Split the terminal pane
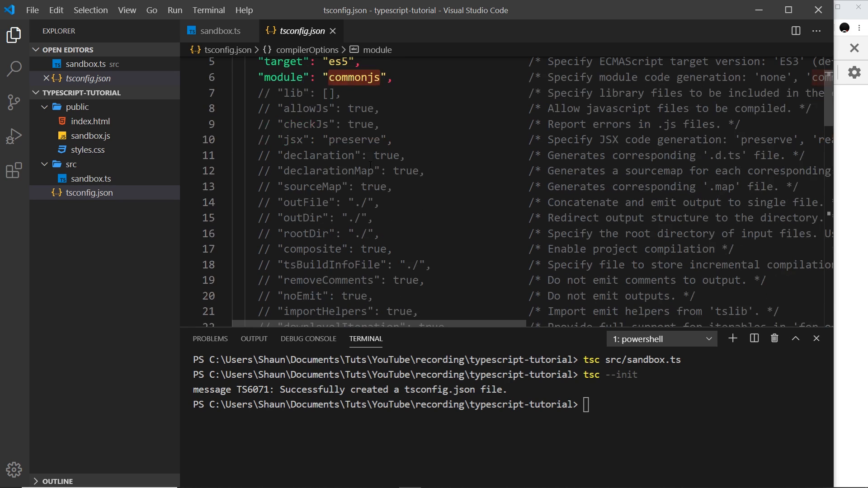 (754, 338)
